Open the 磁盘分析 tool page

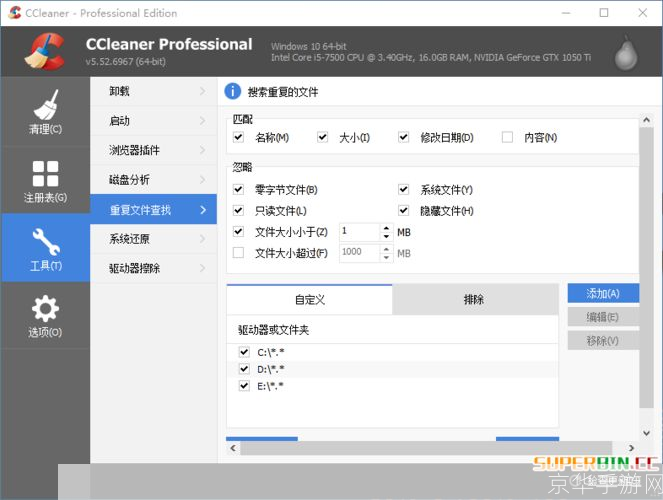153,180
